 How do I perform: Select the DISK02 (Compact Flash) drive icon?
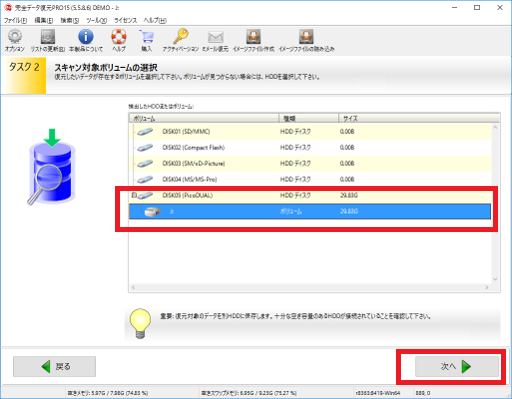coord(145,148)
